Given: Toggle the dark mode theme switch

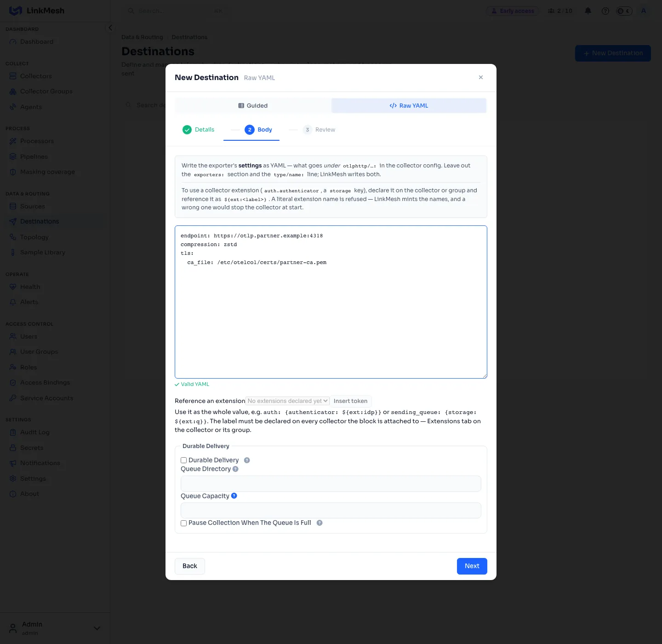Looking at the screenshot, I should point(624,11).
